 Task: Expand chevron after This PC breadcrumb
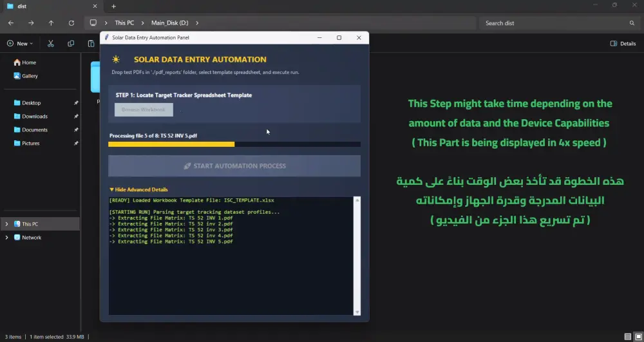point(142,23)
